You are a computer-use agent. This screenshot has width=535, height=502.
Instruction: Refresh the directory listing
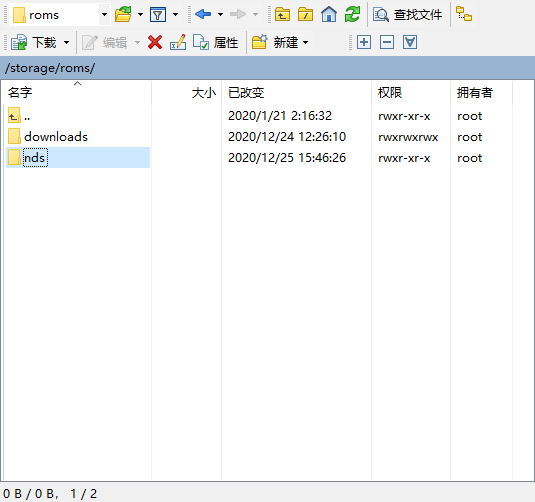pos(352,15)
